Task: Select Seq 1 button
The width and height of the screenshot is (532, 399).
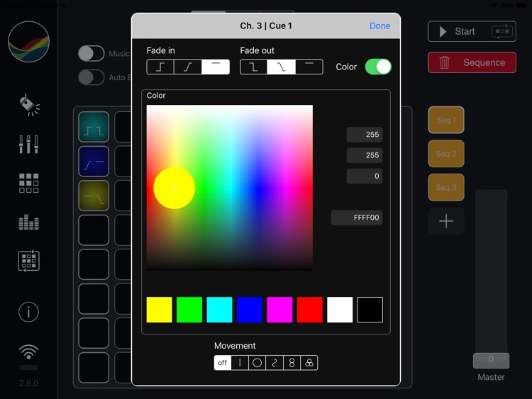Action: coord(446,120)
